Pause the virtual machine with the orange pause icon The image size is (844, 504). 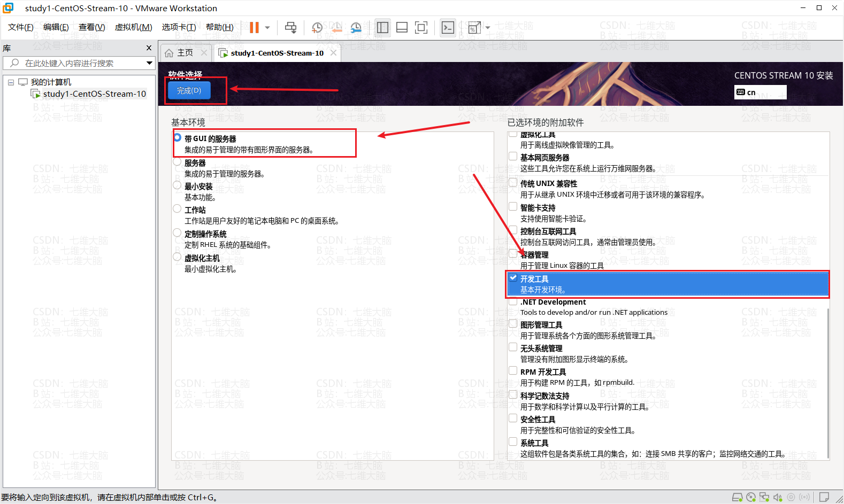click(254, 27)
